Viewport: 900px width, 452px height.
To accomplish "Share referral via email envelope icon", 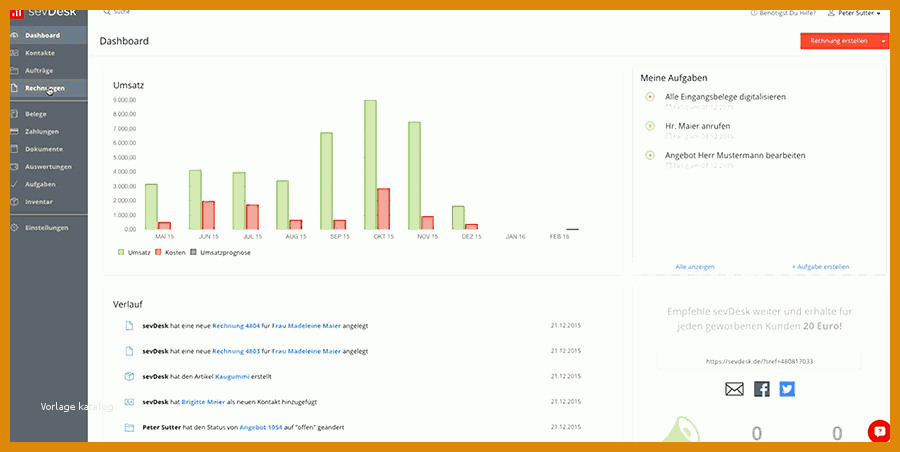I will [734, 389].
